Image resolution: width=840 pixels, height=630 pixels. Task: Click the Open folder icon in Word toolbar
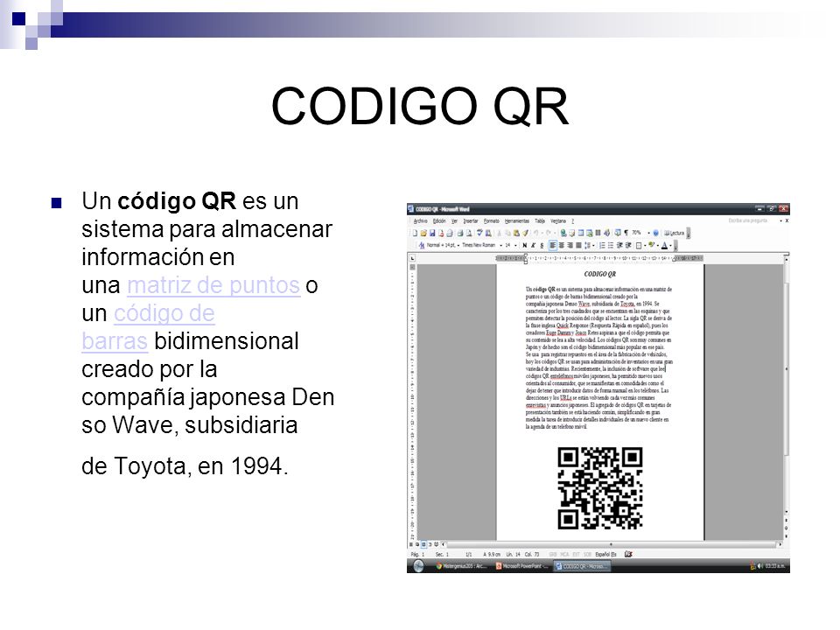423,233
